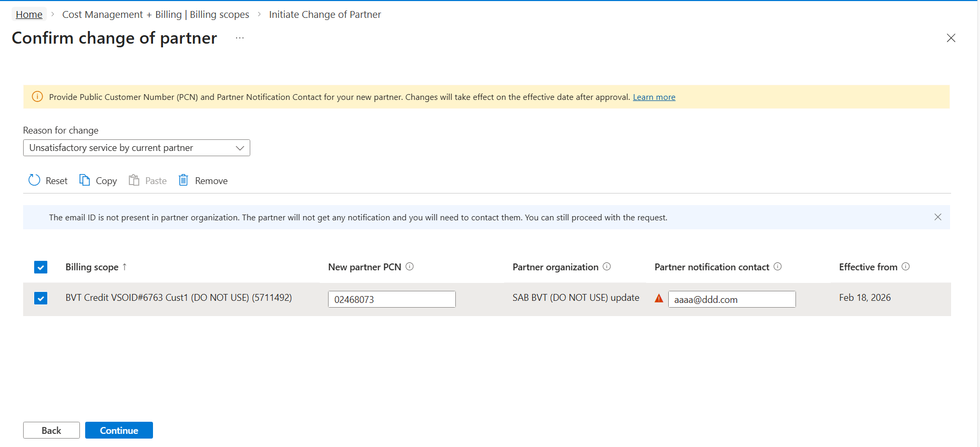
Task: Sort by Billing scope column header
Action: [x=92, y=267]
